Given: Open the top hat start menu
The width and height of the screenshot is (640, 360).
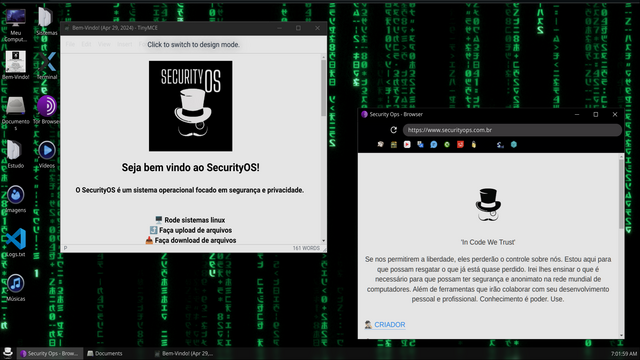Looking at the screenshot, I should pyautogui.click(x=8, y=353).
